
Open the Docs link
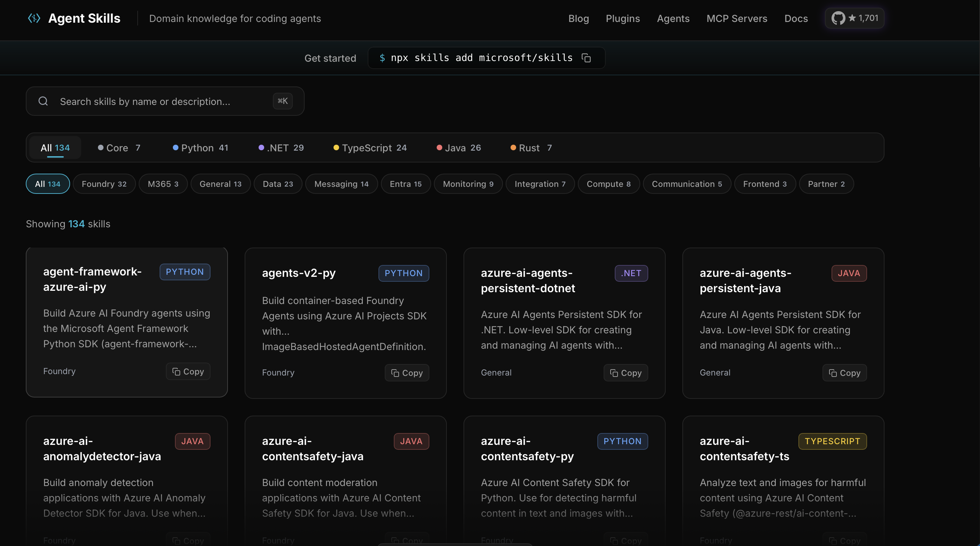pos(796,18)
